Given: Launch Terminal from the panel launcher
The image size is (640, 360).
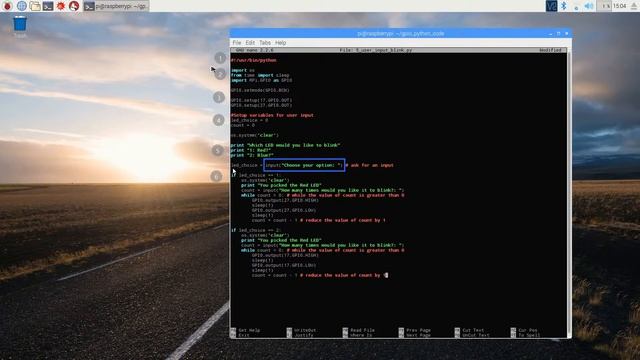Looking at the screenshot, I should [x=48, y=6].
